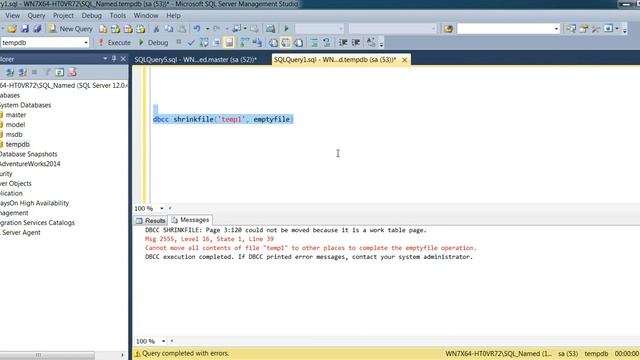Disconnect server in Object Explorer toolbar
The height and width of the screenshot is (360, 640).
(22, 72)
